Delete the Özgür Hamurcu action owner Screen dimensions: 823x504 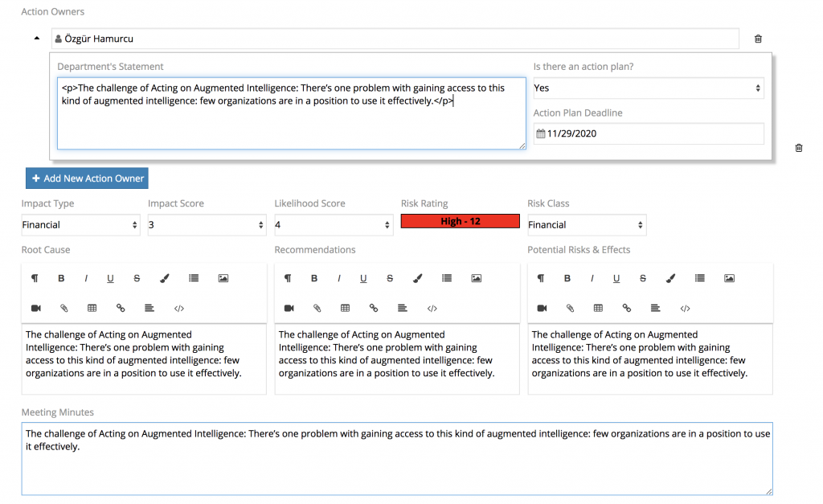(x=758, y=38)
